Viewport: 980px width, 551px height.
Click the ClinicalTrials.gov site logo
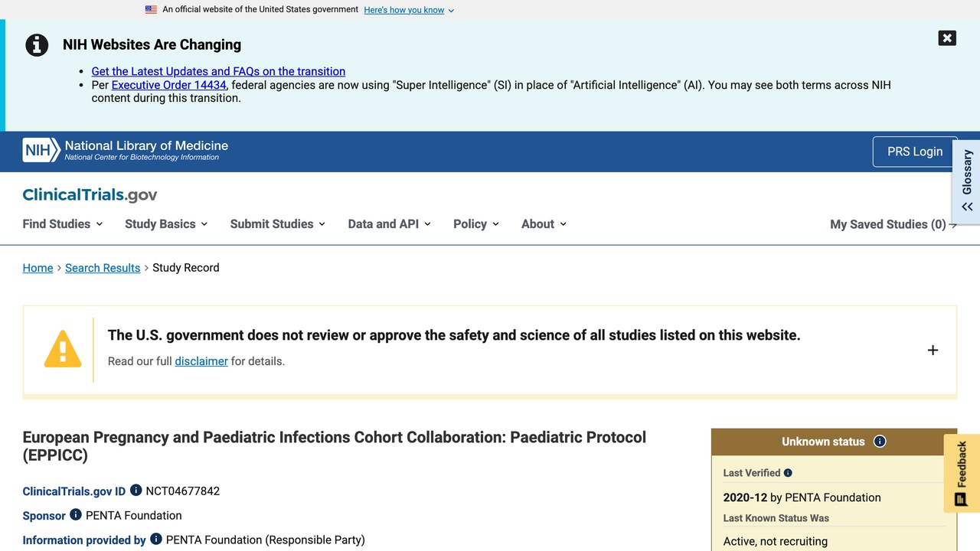tap(90, 195)
